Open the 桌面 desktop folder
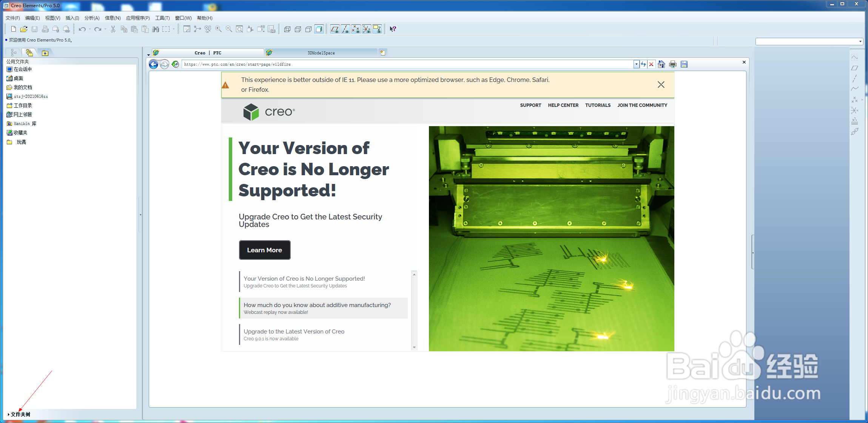Image resolution: width=868 pixels, height=423 pixels. click(x=15, y=78)
